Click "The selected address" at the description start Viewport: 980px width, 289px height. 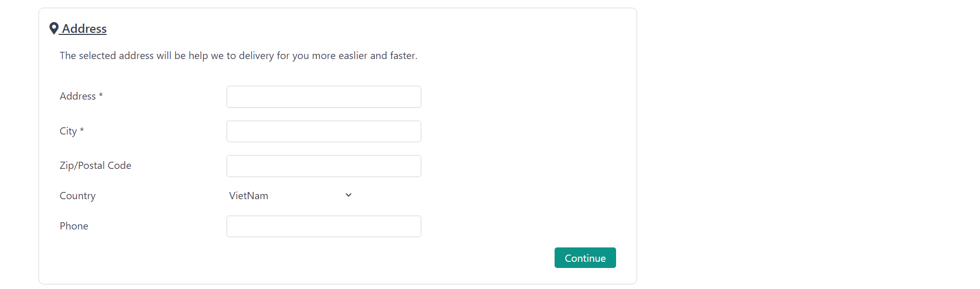[x=107, y=55]
